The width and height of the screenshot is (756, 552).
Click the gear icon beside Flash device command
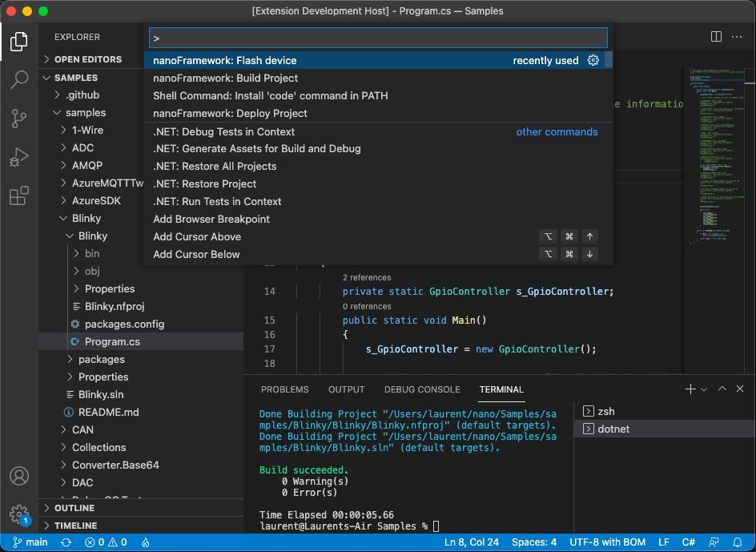pyautogui.click(x=593, y=60)
